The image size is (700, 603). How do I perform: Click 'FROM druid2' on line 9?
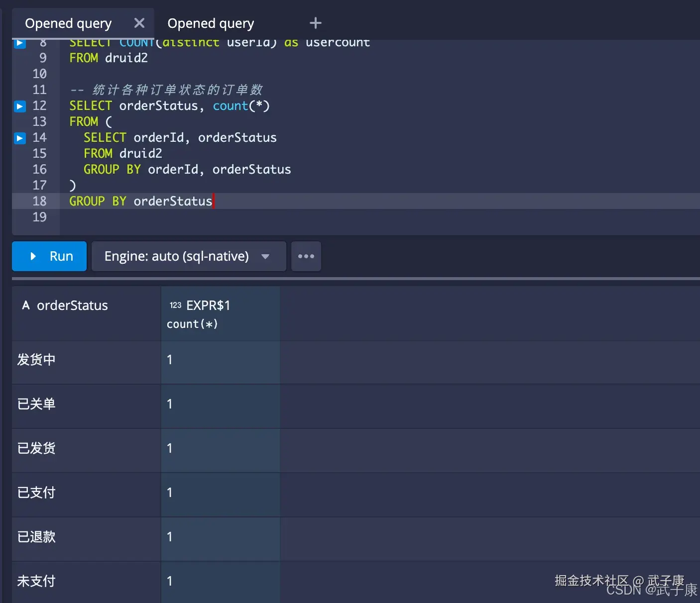click(x=109, y=58)
